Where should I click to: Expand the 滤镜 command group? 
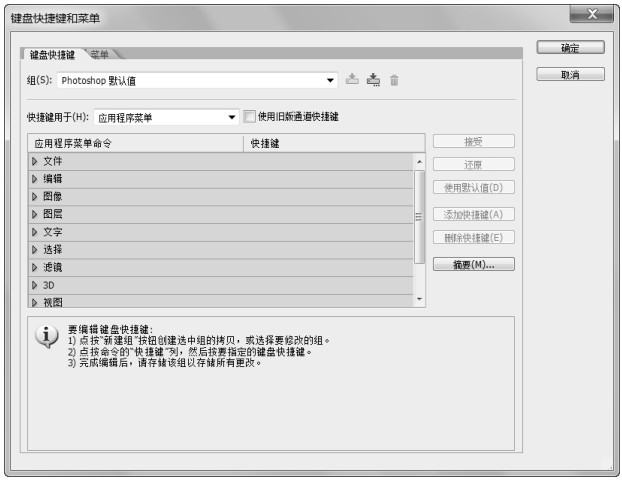point(35,267)
